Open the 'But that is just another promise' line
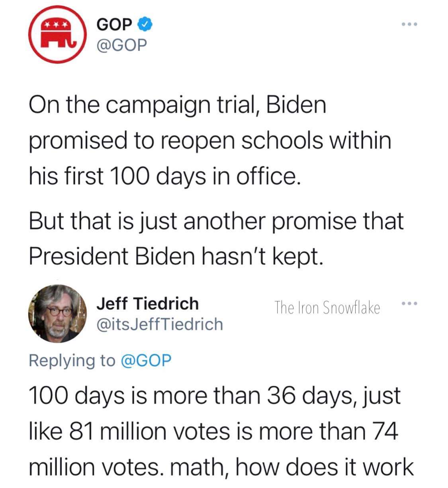This screenshot has height=488, width=448. [x=216, y=221]
